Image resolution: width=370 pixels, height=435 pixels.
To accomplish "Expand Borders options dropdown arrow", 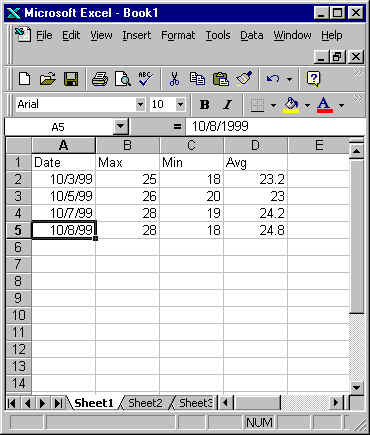I will (x=273, y=106).
